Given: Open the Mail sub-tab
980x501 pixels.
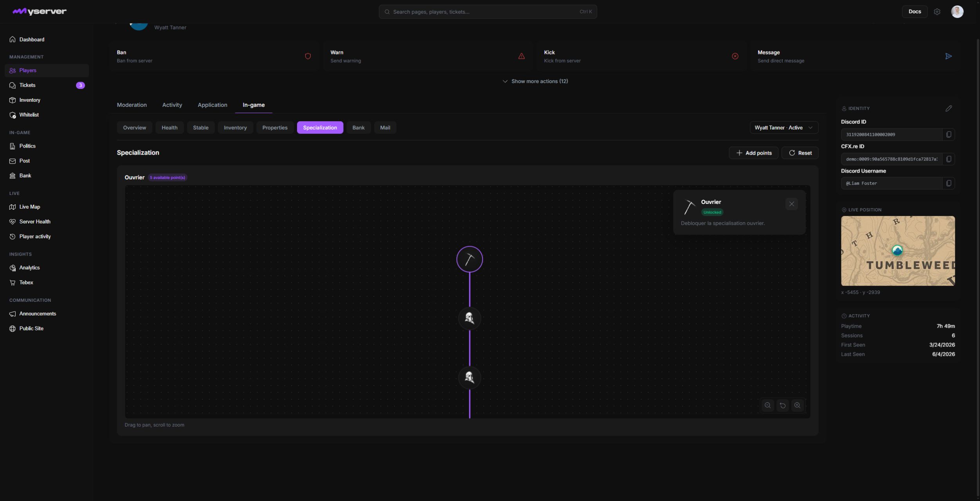Looking at the screenshot, I should pyautogui.click(x=385, y=128).
